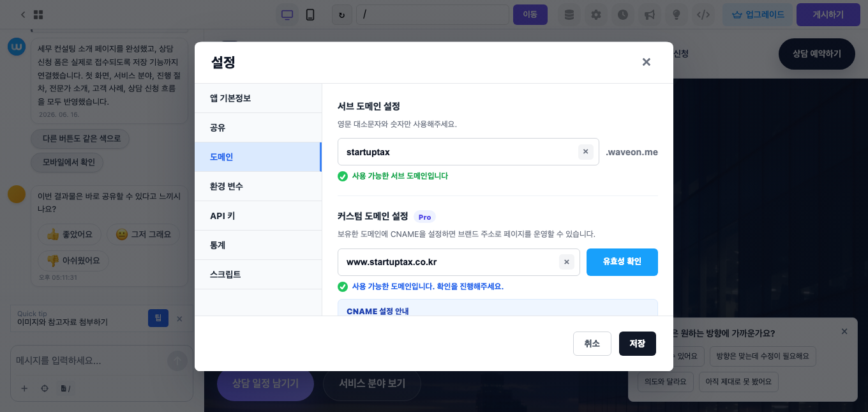
Task: Open the lightbulb tips icon
Action: (x=677, y=15)
